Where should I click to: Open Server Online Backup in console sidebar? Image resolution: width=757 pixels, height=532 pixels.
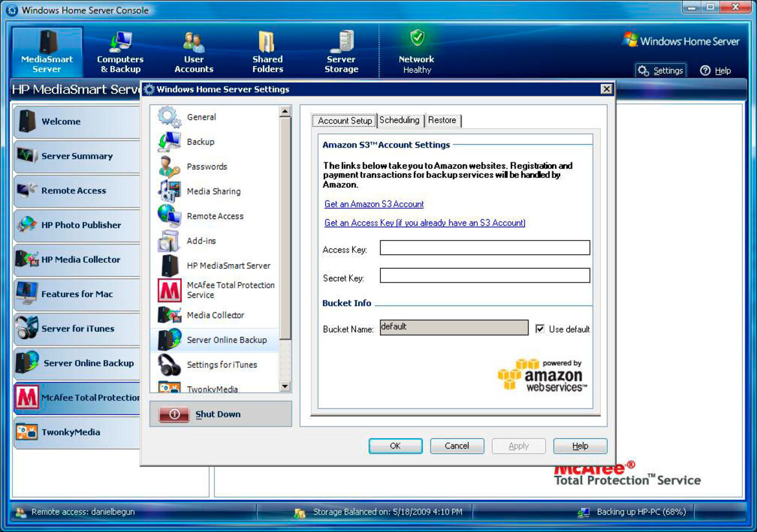77,362
